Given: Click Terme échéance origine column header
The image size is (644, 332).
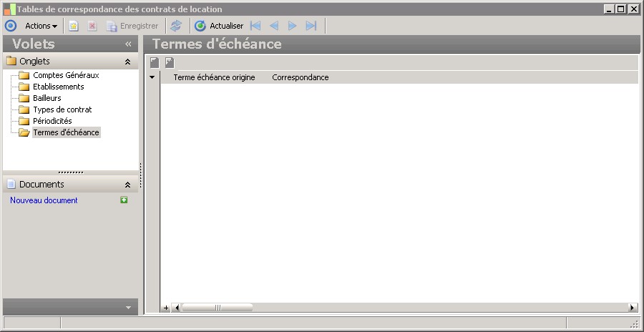Looking at the screenshot, I should (214, 77).
